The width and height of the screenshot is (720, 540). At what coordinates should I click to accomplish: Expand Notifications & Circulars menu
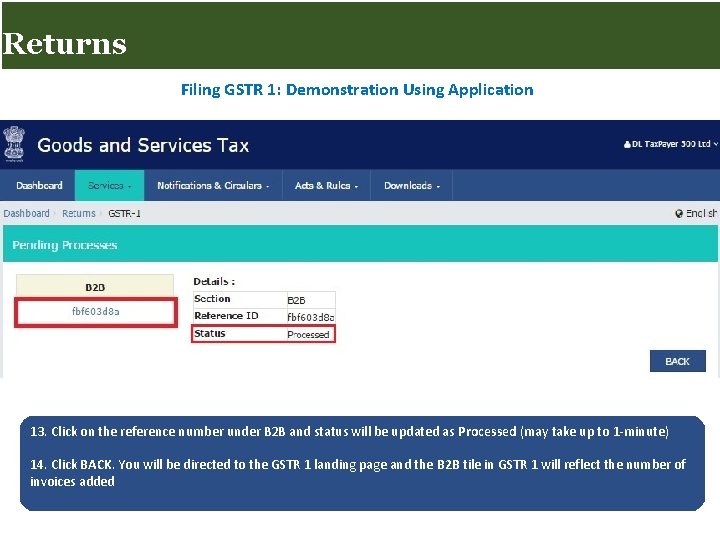tap(213, 186)
